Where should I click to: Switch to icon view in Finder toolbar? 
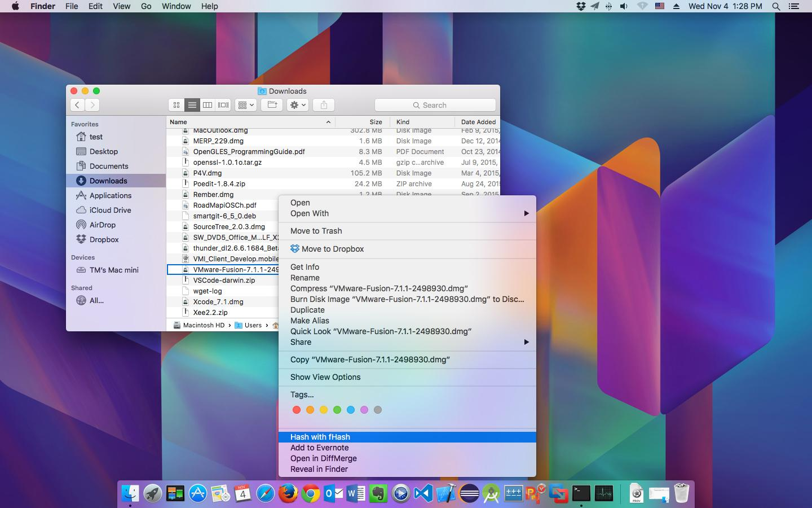[176, 105]
